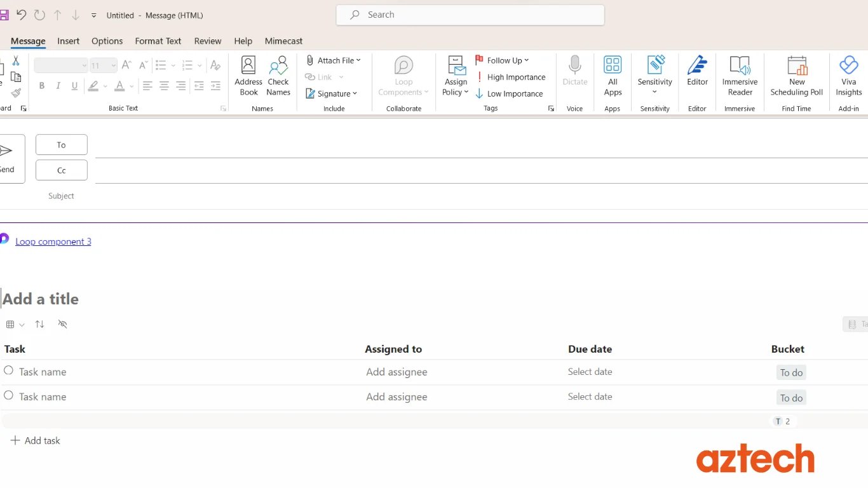
Task: Create a New Scheduling Poll
Action: [796, 76]
